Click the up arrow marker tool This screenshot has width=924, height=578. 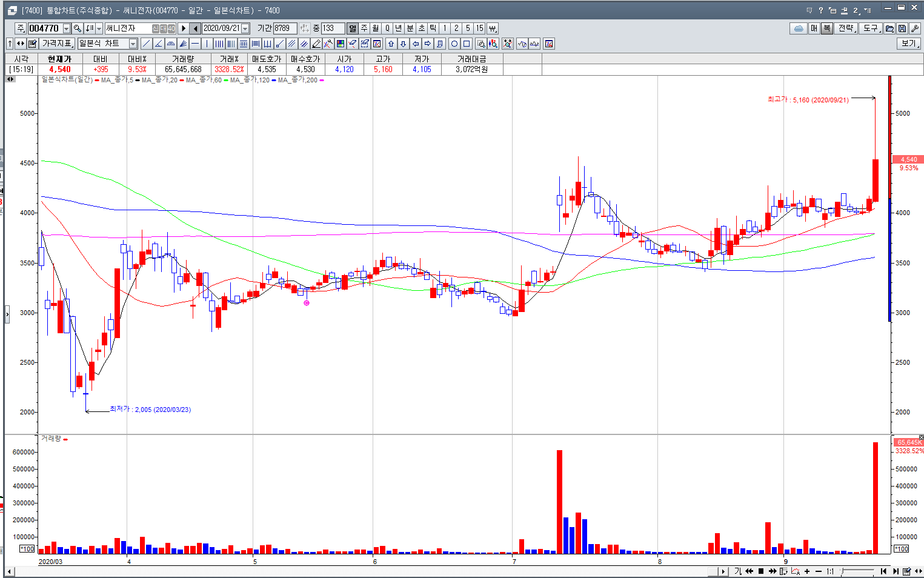(391, 44)
